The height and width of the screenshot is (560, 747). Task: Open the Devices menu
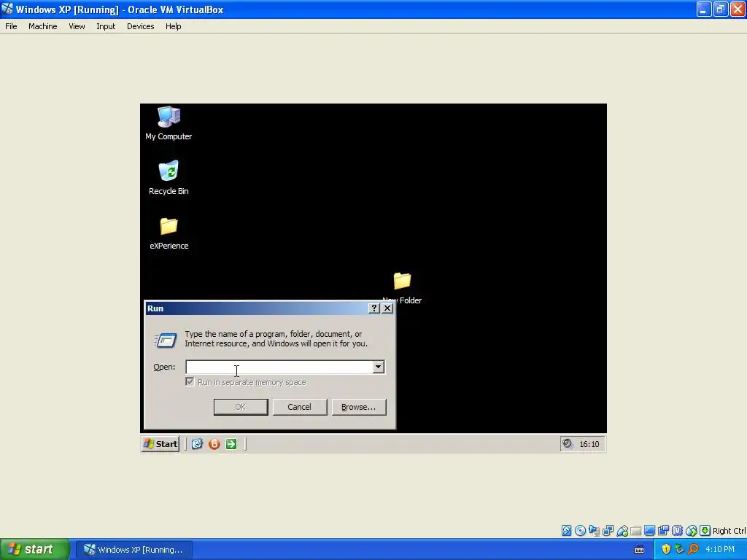pyautogui.click(x=141, y=26)
